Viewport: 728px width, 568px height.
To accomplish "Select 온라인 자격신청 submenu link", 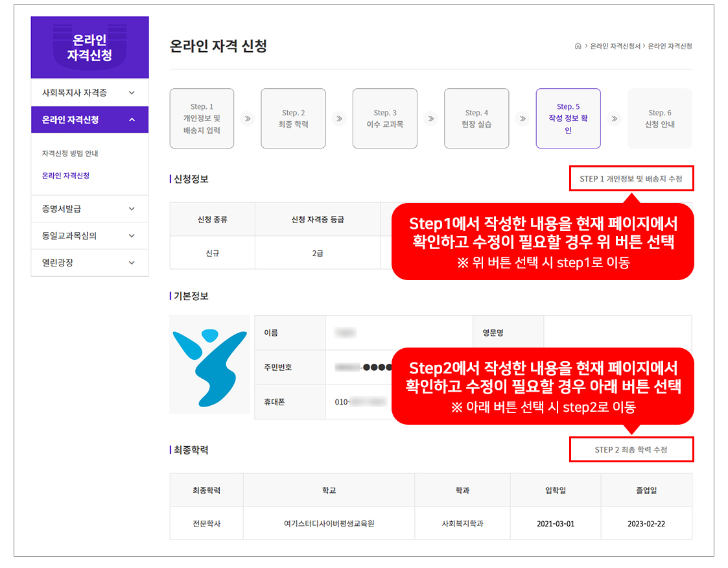I will pyautogui.click(x=65, y=176).
